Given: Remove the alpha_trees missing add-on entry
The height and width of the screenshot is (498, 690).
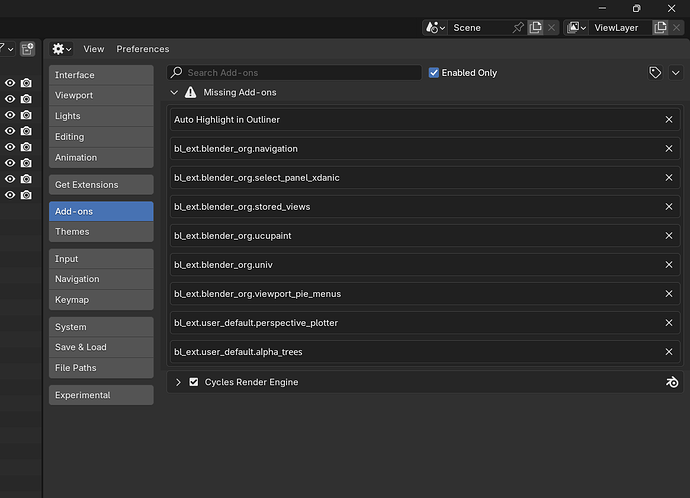Looking at the screenshot, I should 669,352.
